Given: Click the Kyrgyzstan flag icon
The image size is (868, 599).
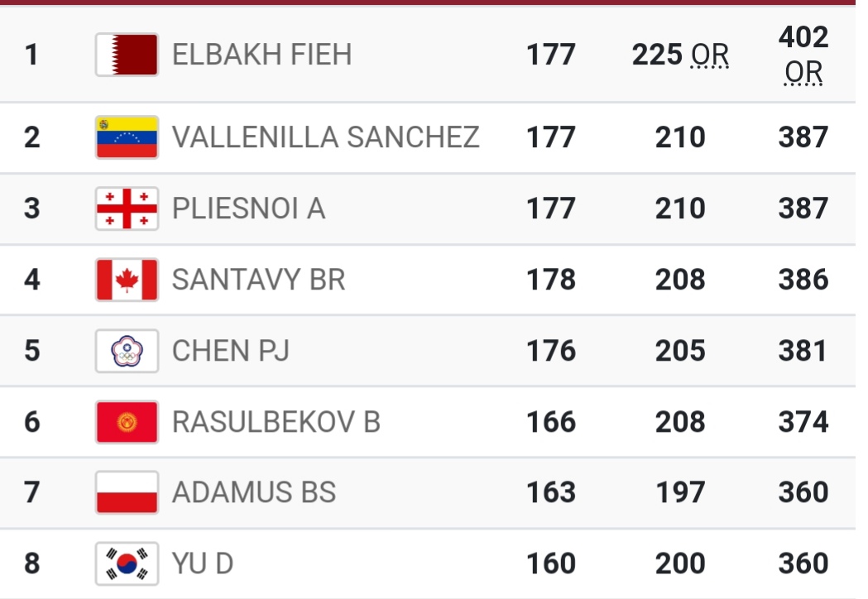Looking at the screenshot, I should (127, 422).
